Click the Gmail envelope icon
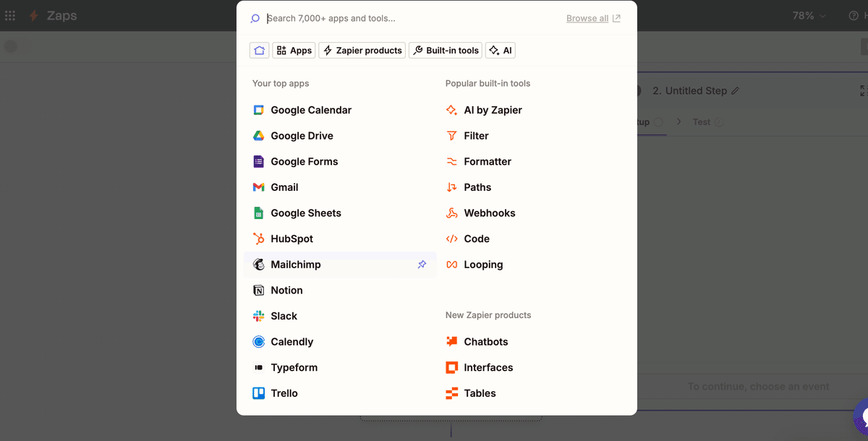 (x=258, y=187)
